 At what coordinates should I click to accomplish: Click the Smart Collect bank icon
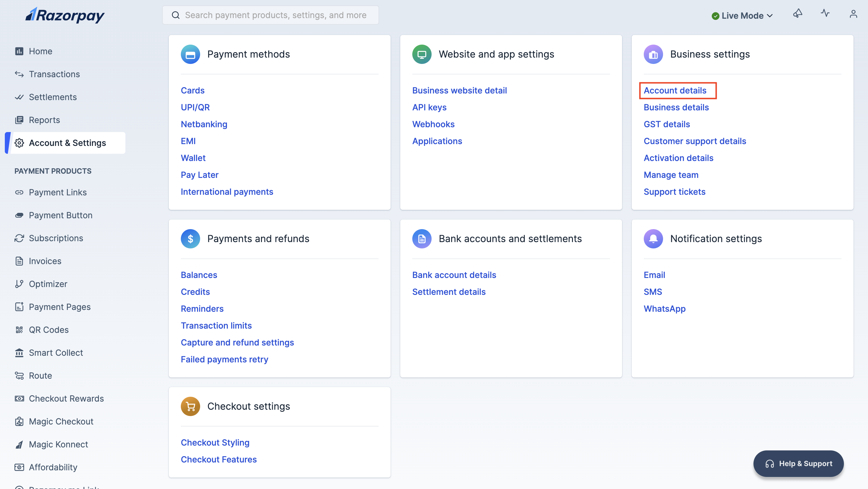tap(19, 353)
